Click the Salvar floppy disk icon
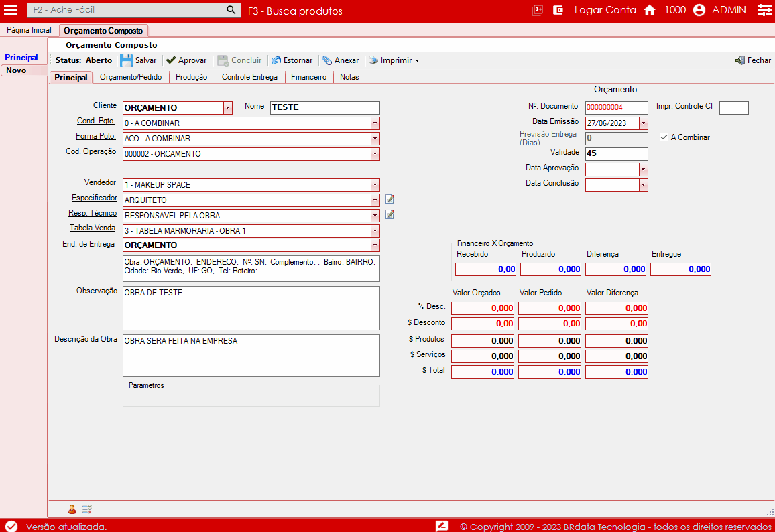 [x=127, y=60]
